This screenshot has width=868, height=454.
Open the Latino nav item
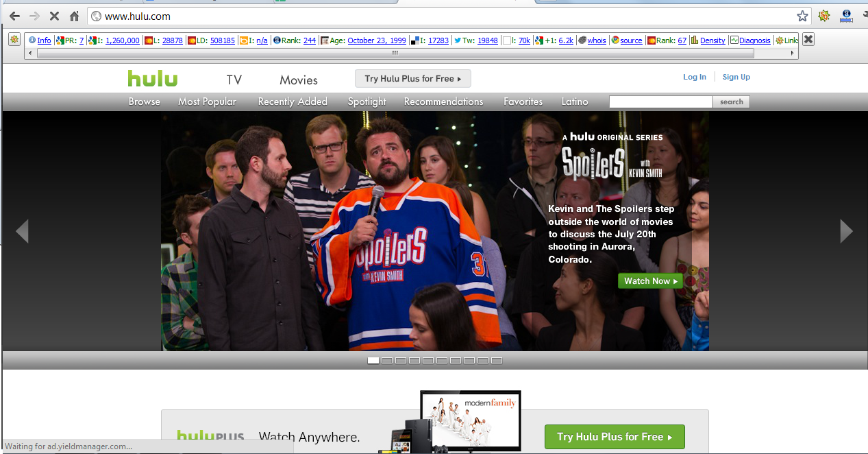pyautogui.click(x=575, y=101)
